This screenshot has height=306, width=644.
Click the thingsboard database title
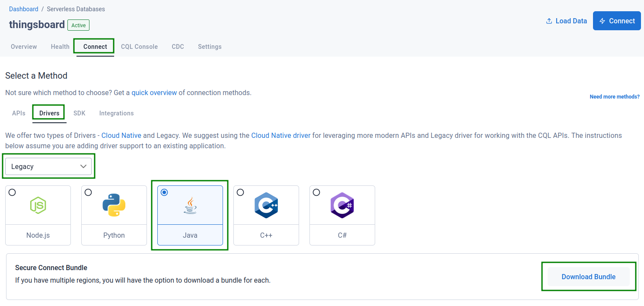point(37,25)
